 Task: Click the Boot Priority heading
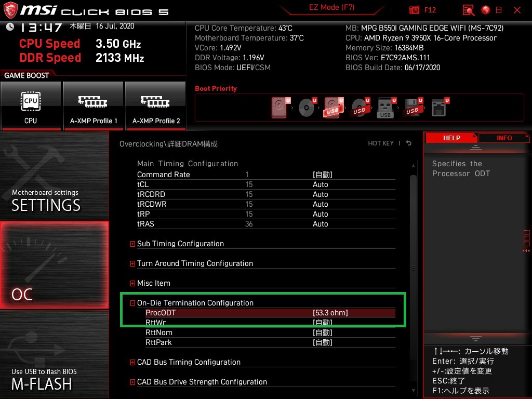(216, 88)
